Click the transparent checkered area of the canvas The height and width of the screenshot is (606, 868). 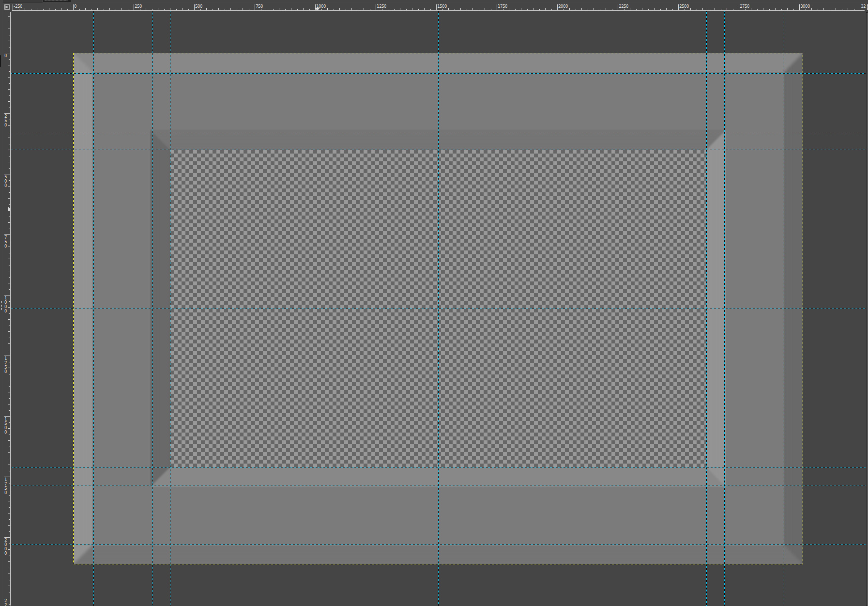click(438, 309)
